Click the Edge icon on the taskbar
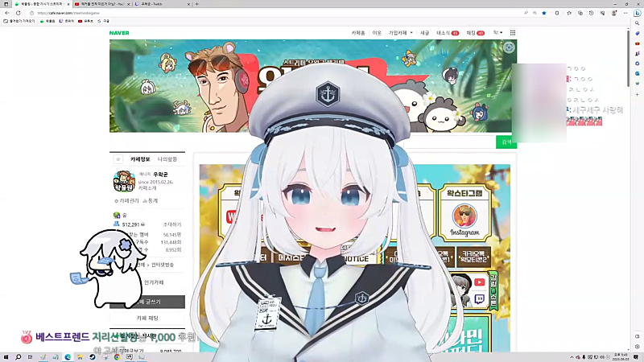This screenshot has height=362, width=644. (68, 357)
